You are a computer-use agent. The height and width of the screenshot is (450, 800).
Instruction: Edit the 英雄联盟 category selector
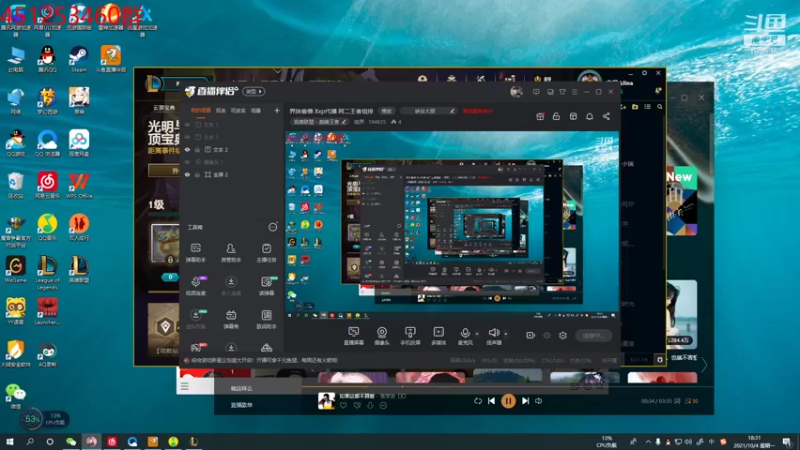point(320,122)
